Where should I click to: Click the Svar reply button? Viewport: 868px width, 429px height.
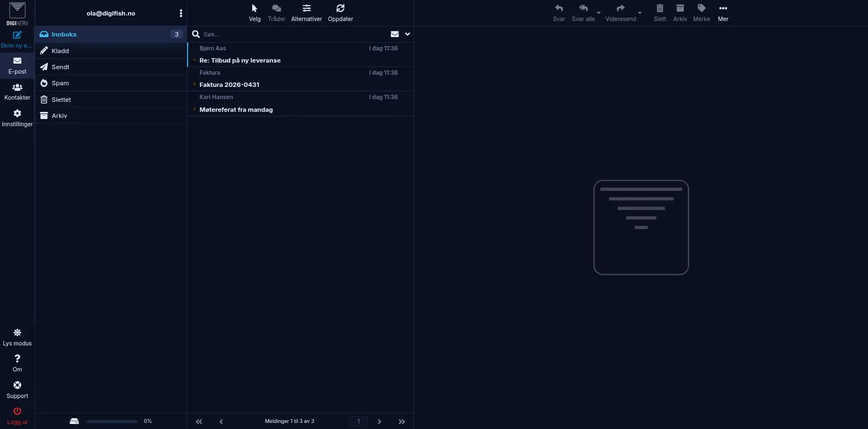(x=559, y=13)
